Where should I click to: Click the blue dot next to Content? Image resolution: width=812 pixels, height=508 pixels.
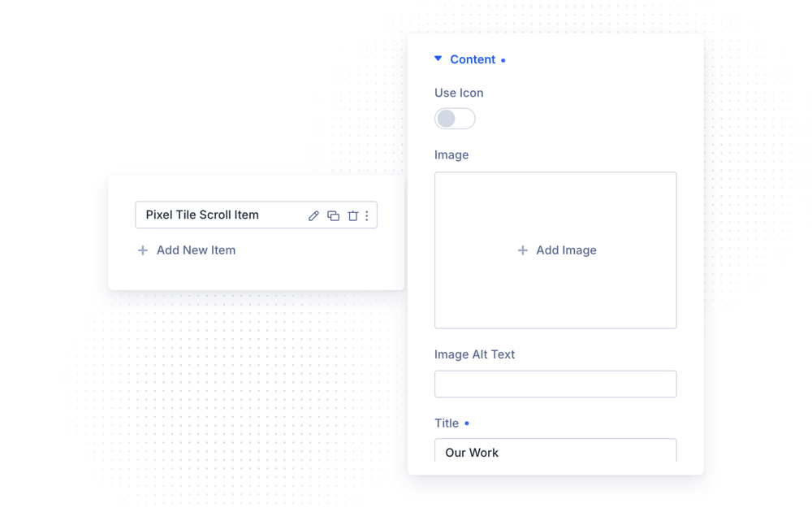tap(503, 61)
